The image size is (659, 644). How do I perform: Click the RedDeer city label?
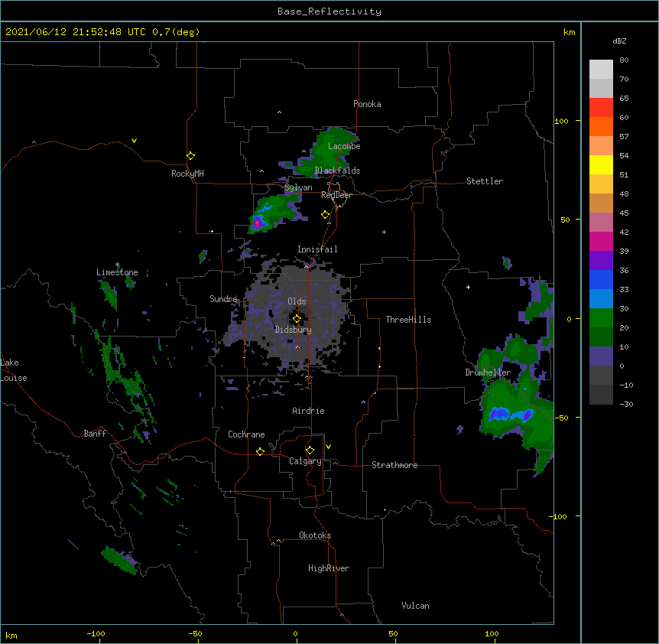pos(336,195)
